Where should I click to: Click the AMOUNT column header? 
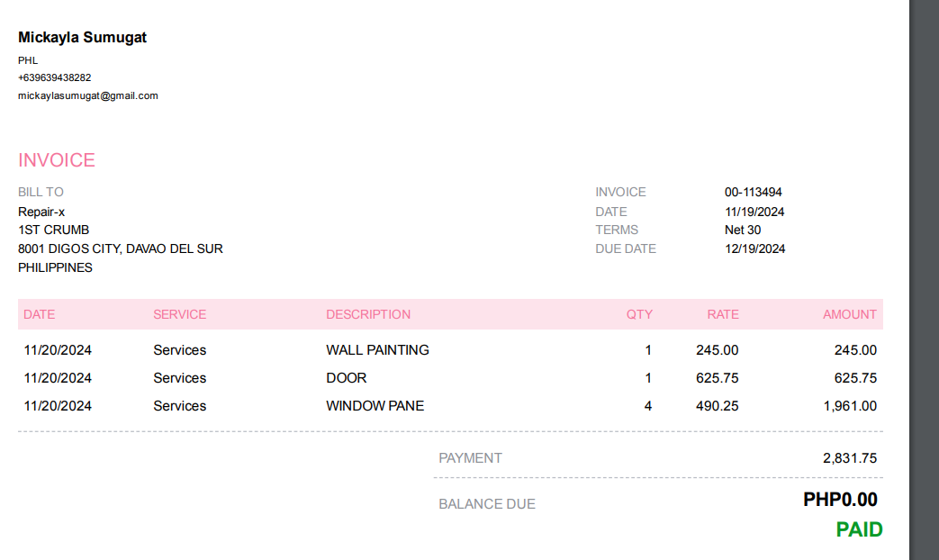pyautogui.click(x=849, y=314)
